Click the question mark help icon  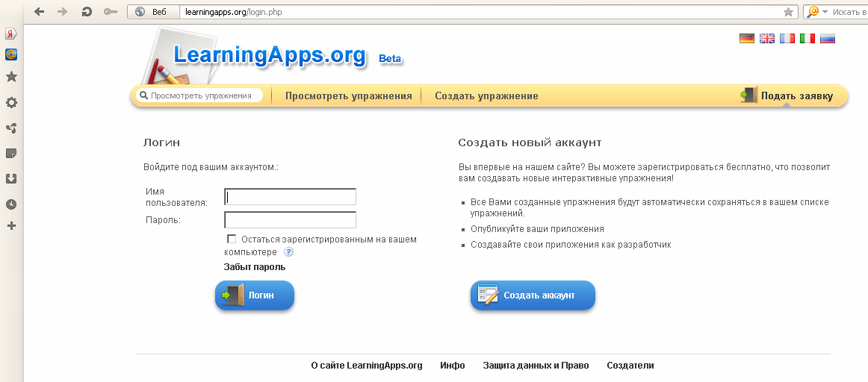[x=288, y=252]
